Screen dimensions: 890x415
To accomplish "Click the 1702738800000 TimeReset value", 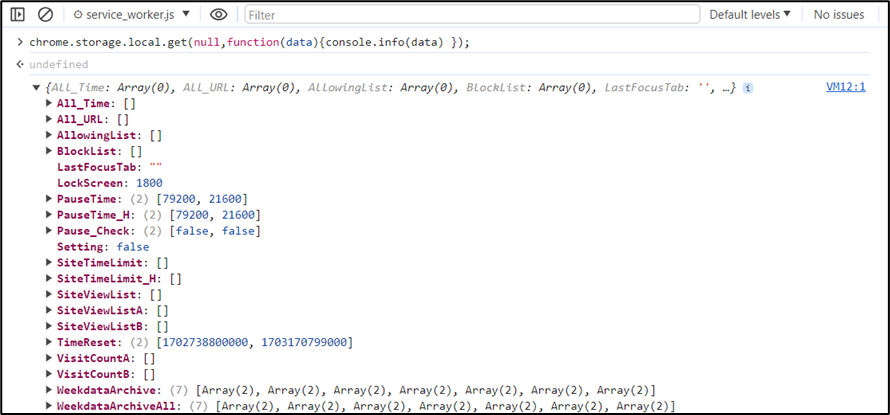I will pos(206,342).
